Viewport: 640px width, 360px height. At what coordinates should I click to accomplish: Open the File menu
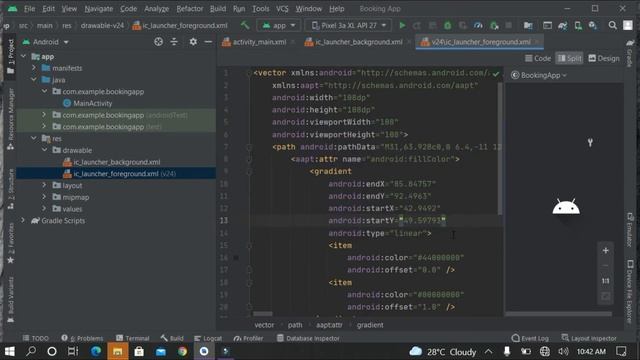pos(29,9)
